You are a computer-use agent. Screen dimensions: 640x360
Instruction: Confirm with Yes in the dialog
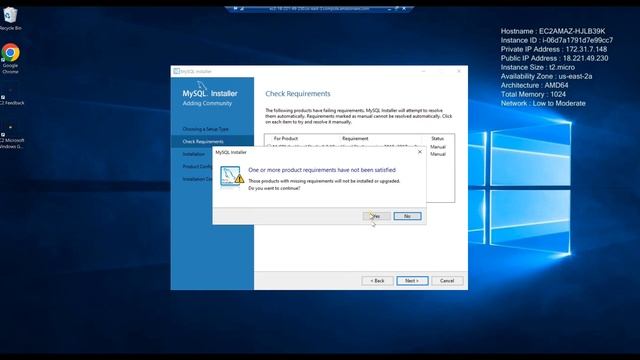pyautogui.click(x=376, y=216)
